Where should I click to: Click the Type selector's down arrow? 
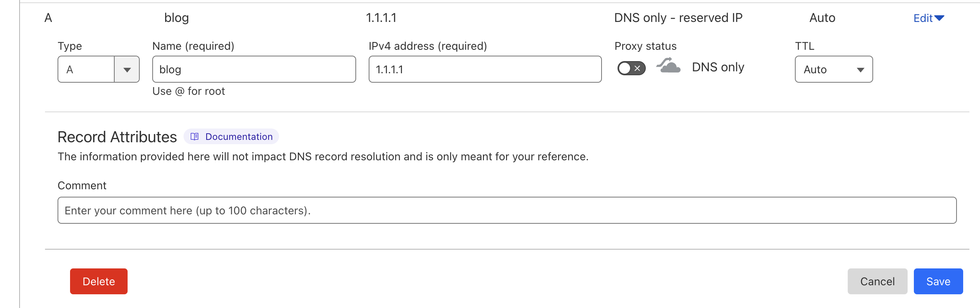tap(127, 70)
